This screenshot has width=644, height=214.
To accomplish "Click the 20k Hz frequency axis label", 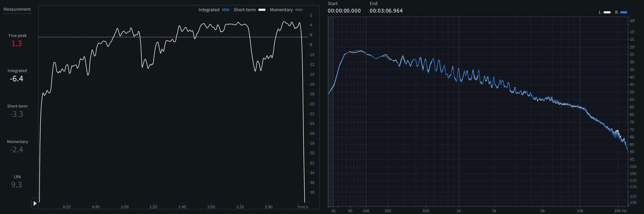I will click(x=620, y=211).
